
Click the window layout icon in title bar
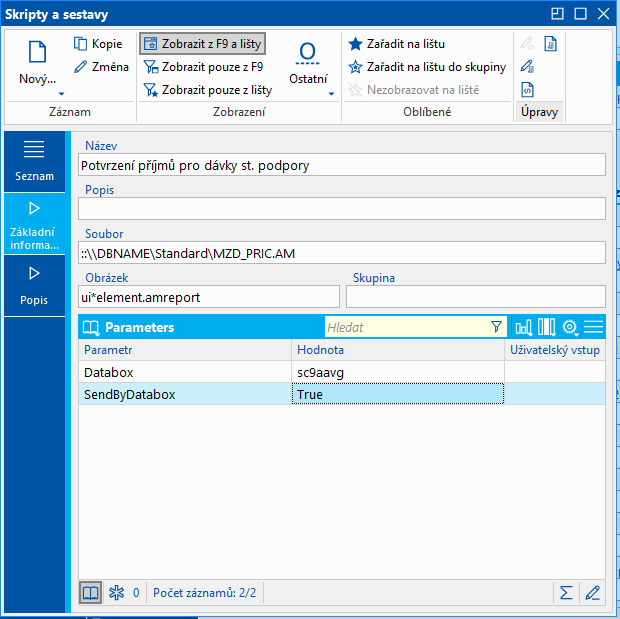pyautogui.click(x=557, y=14)
